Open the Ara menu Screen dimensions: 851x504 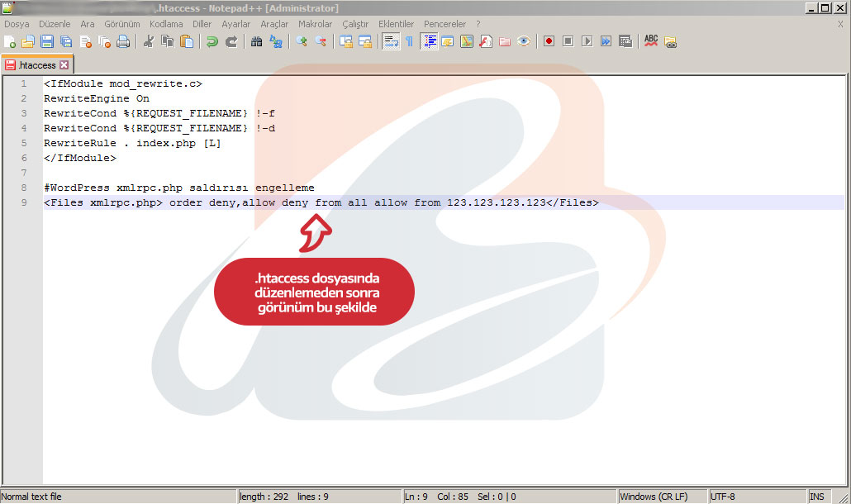click(88, 24)
